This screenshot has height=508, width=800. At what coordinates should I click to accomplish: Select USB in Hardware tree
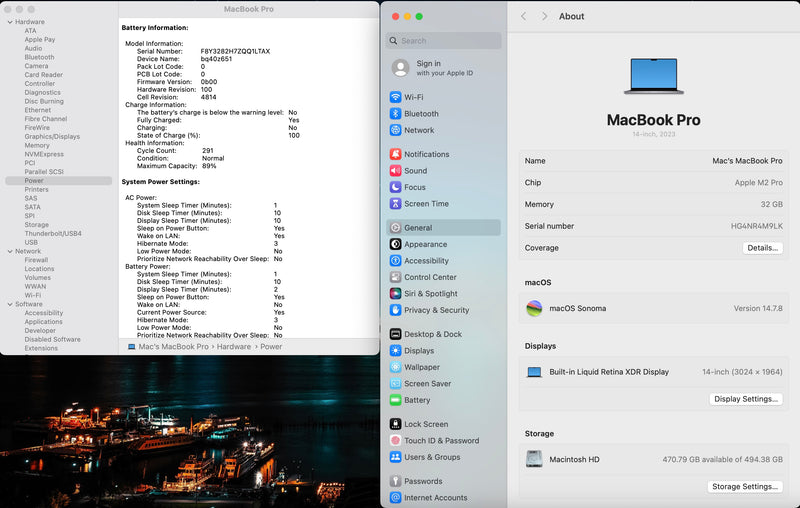click(x=31, y=242)
